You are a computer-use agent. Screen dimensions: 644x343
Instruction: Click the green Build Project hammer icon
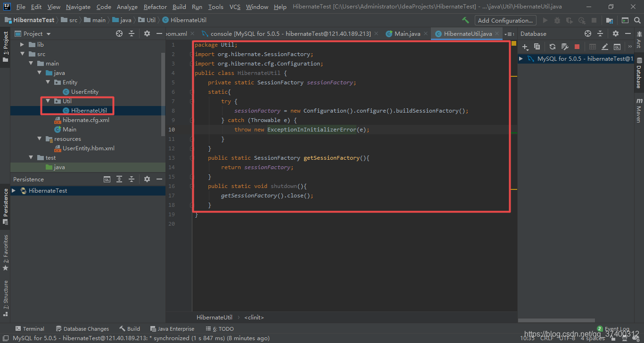(465, 20)
